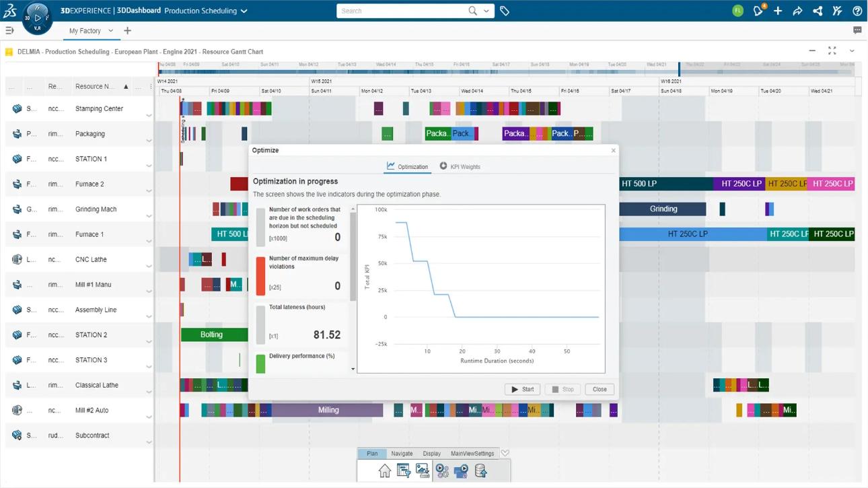The width and height of the screenshot is (868, 488).
Task: Click the Home icon in the Plan toolbar
Action: coord(384,471)
